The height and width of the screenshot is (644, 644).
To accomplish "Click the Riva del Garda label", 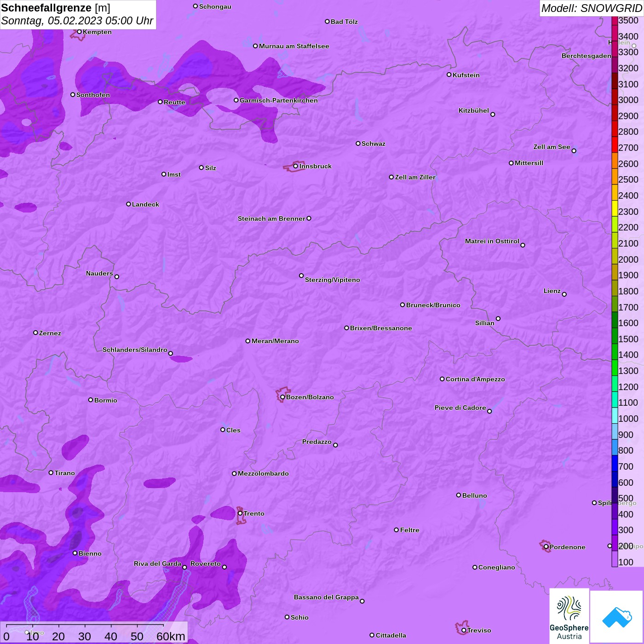I will (x=157, y=563).
